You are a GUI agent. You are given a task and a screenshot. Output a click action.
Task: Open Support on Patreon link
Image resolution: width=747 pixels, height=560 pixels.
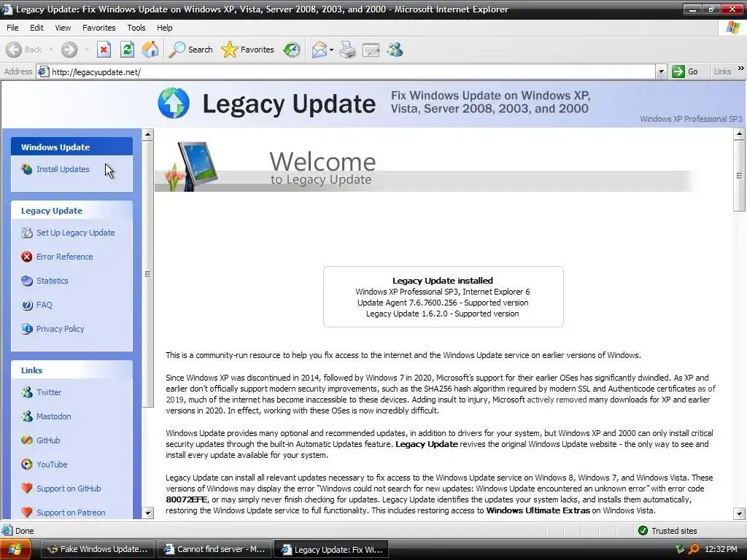tap(71, 513)
